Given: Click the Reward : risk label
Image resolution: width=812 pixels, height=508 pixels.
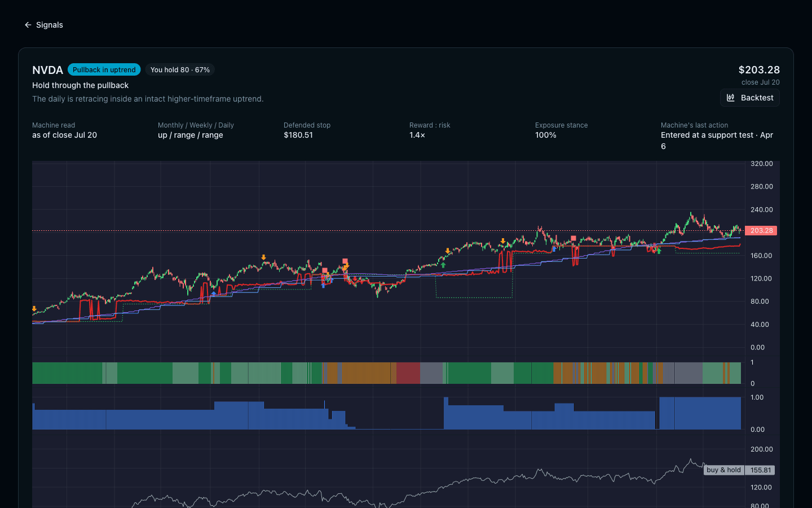Looking at the screenshot, I should [430, 125].
